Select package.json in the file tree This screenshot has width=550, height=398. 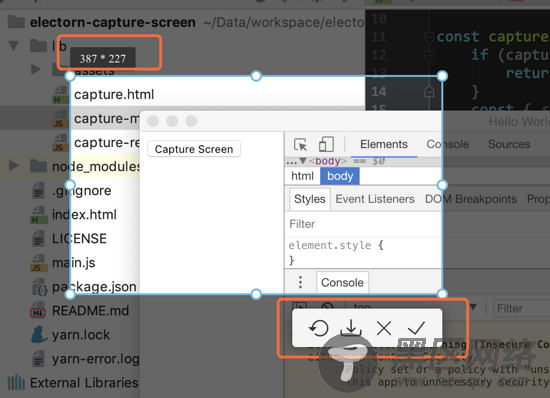(94, 287)
